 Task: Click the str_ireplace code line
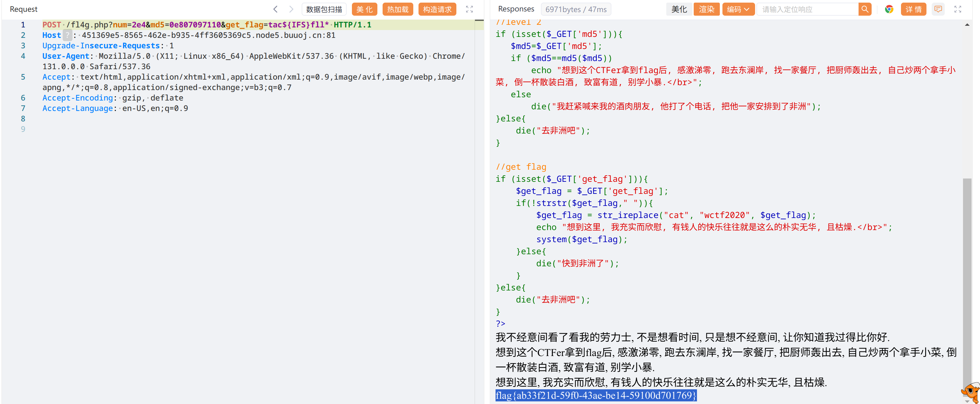(x=676, y=215)
